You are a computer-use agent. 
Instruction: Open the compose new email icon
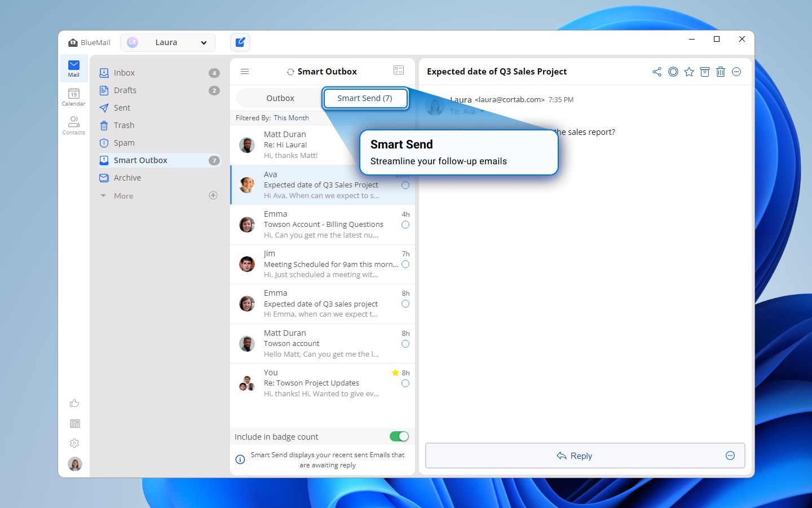(240, 42)
